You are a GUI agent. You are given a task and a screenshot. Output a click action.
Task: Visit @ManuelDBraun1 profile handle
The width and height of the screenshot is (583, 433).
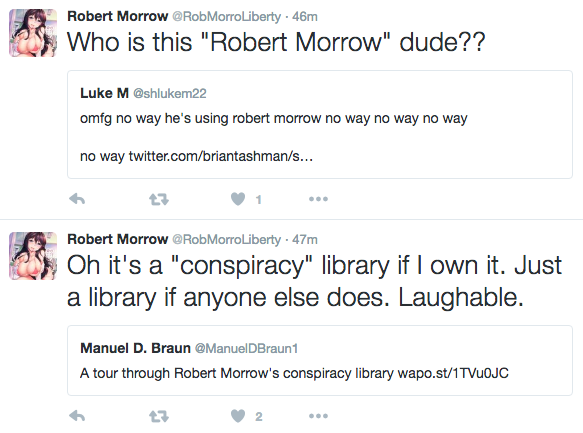tap(246, 349)
